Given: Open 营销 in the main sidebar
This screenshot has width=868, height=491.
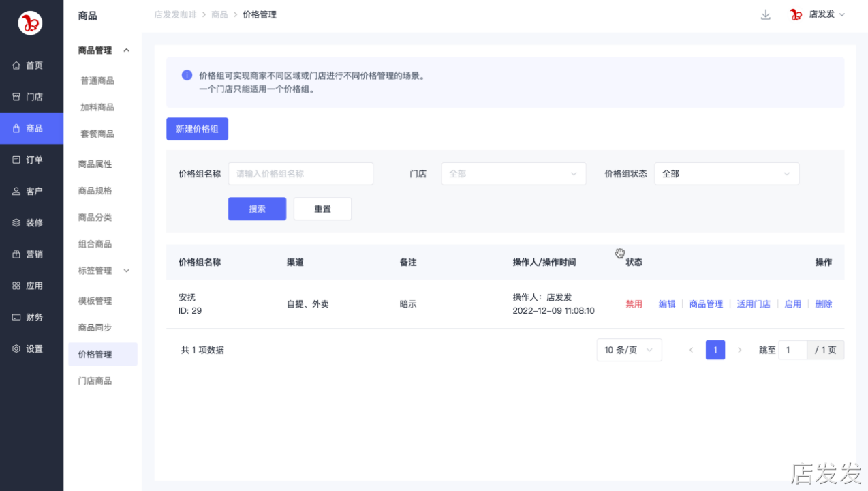Looking at the screenshot, I should click(31, 254).
